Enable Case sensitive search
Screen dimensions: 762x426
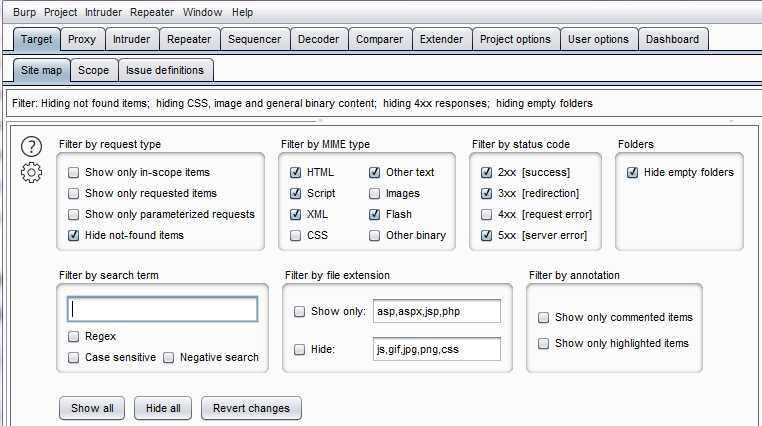point(73,358)
